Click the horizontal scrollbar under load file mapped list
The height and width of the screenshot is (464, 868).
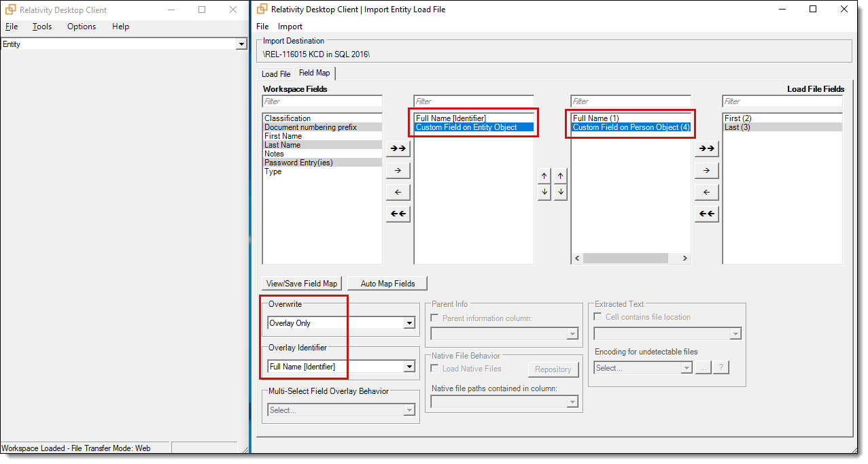625,259
